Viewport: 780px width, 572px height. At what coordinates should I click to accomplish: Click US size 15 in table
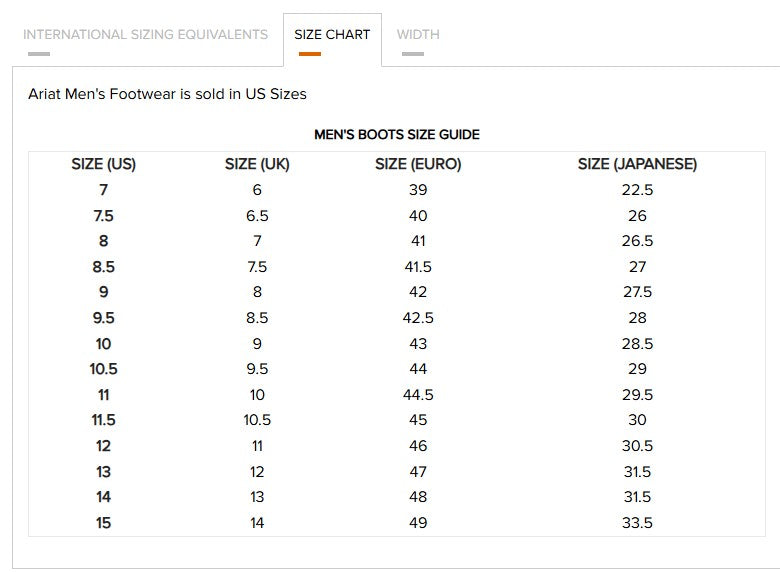103,523
